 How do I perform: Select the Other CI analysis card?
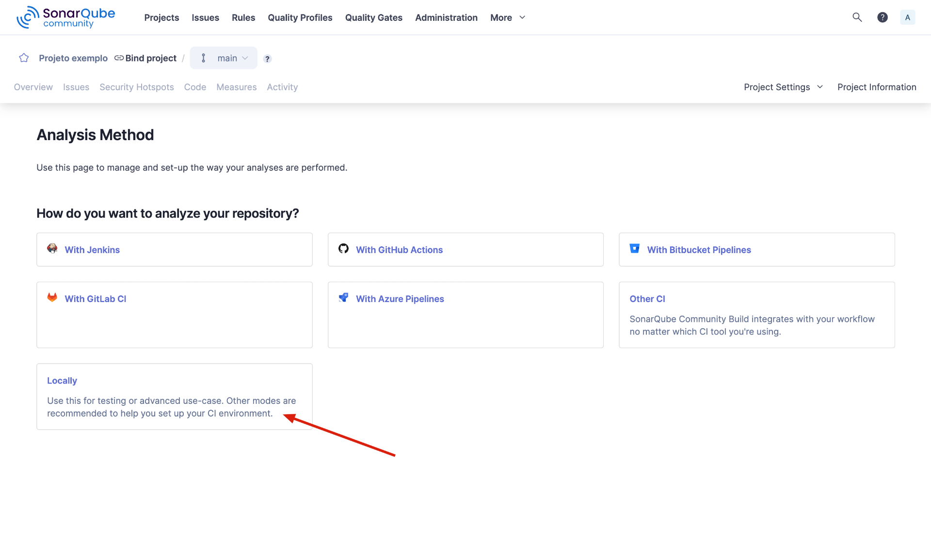click(647, 299)
